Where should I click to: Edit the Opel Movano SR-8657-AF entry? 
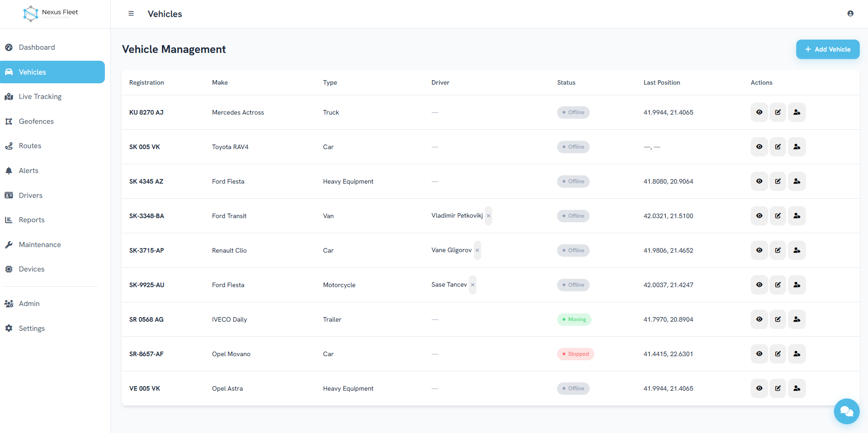click(778, 354)
